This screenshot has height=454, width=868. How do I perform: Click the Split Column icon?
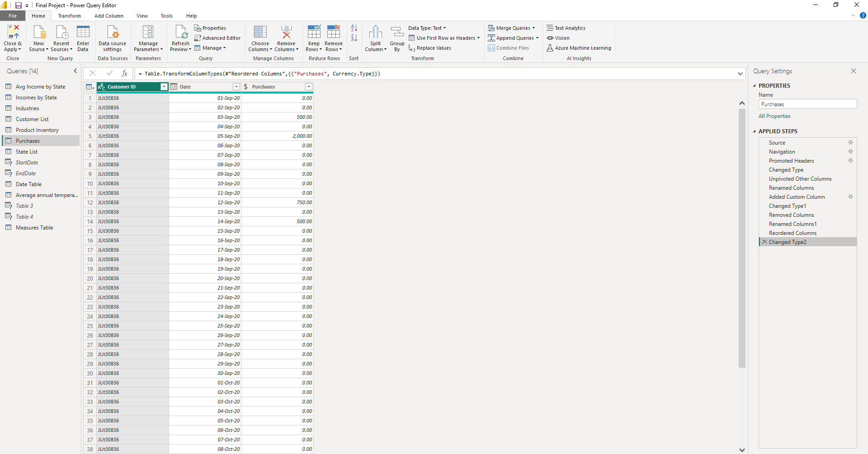coord(376,32)
